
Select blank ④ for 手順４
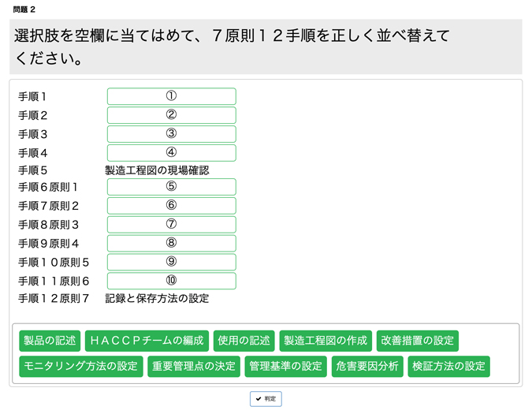tap(171, 153)
